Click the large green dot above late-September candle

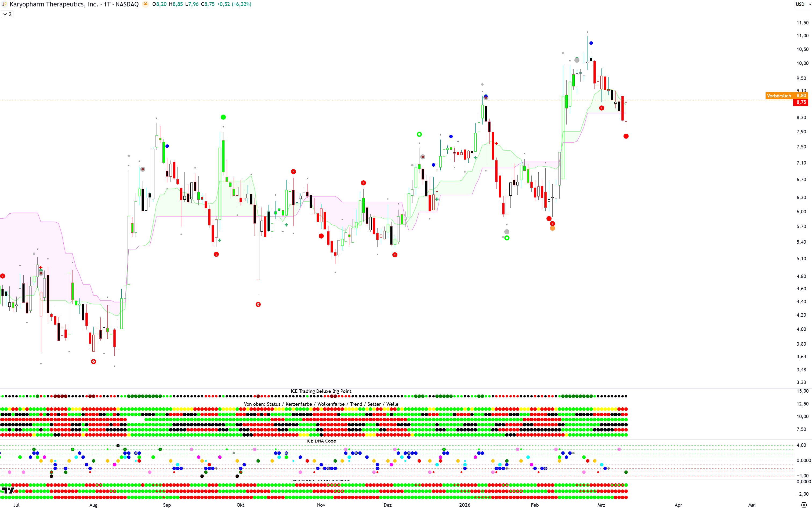(223, 117)
